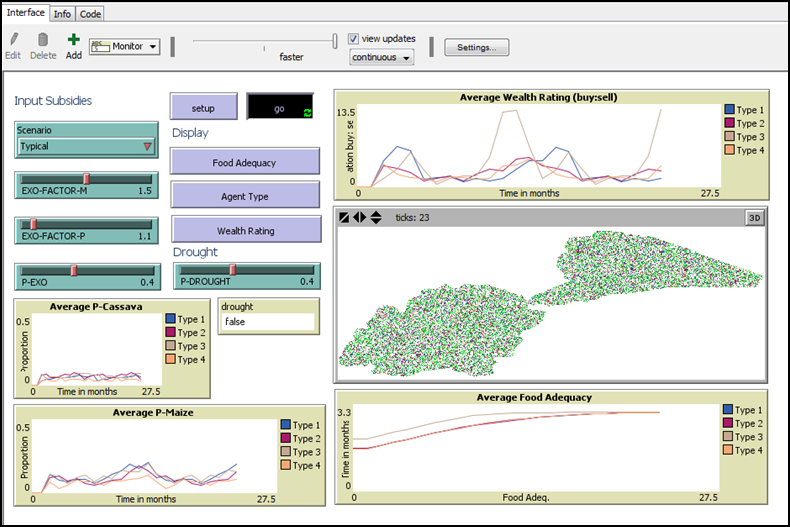Open the Monitor widget type dropdown

click(124, 46)
